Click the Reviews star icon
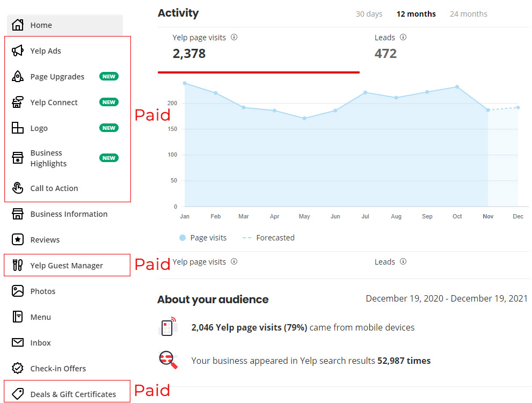The image size is (532, 403). [x=18, y=239]
